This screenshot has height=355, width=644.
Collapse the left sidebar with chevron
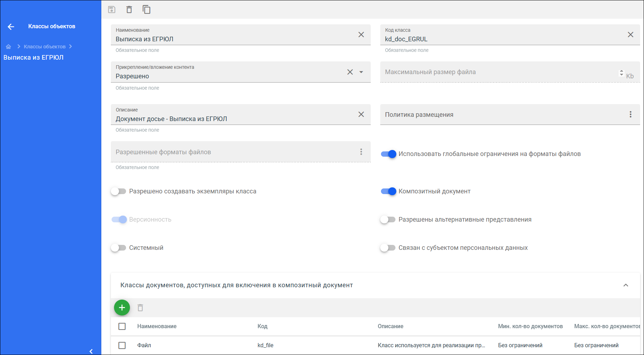tap(91, 351)
